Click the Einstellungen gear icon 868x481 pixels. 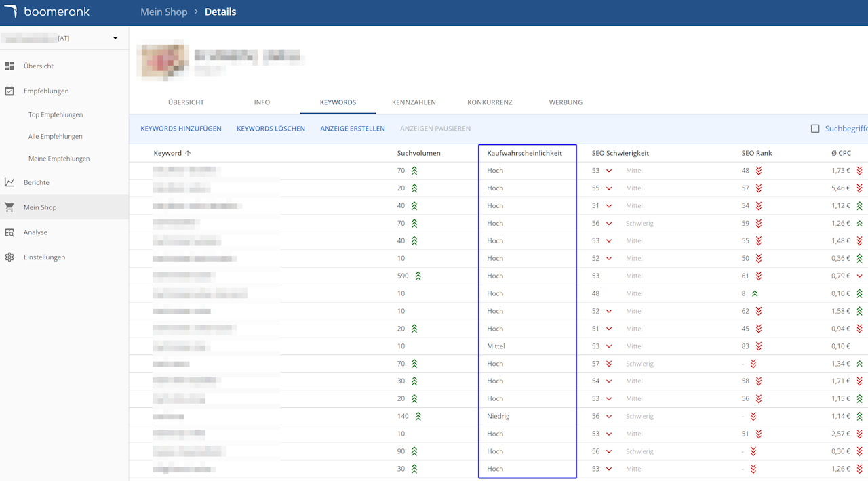click(x=9, y=257)
